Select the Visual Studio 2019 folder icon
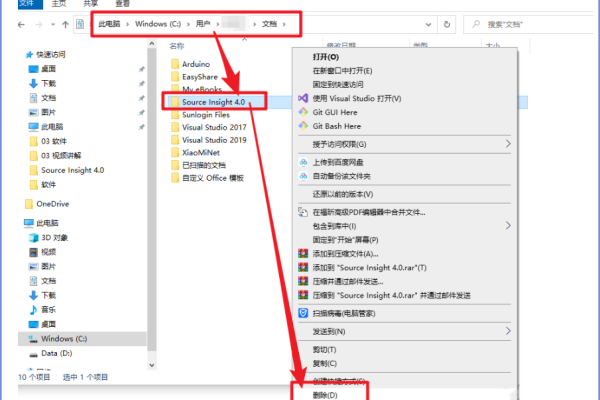The image size is (600, 400). pyautogui.click(x=175, y=140)
